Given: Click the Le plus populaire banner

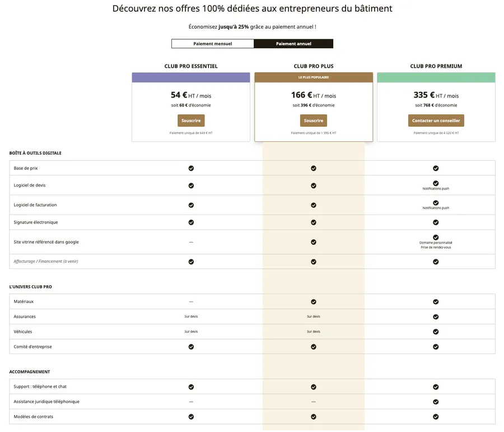Looking at the screenshot, I should (314, 77).
